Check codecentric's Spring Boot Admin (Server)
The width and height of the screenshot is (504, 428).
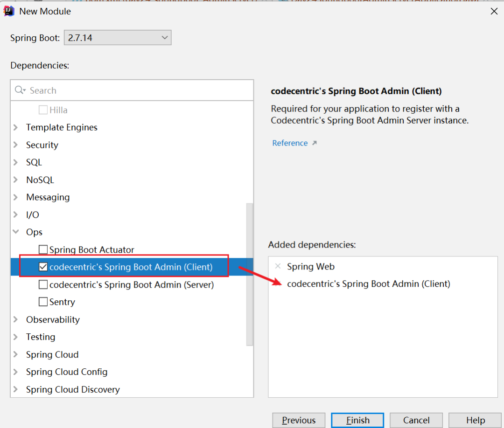pyautogui.click(x=43, y=284)
